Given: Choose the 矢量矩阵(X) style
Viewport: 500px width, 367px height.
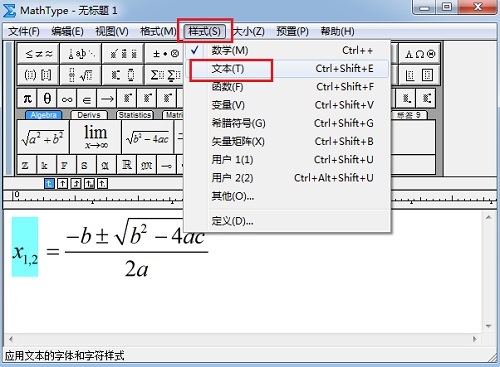Looking at the screenshot, I should tap(287, 142).
